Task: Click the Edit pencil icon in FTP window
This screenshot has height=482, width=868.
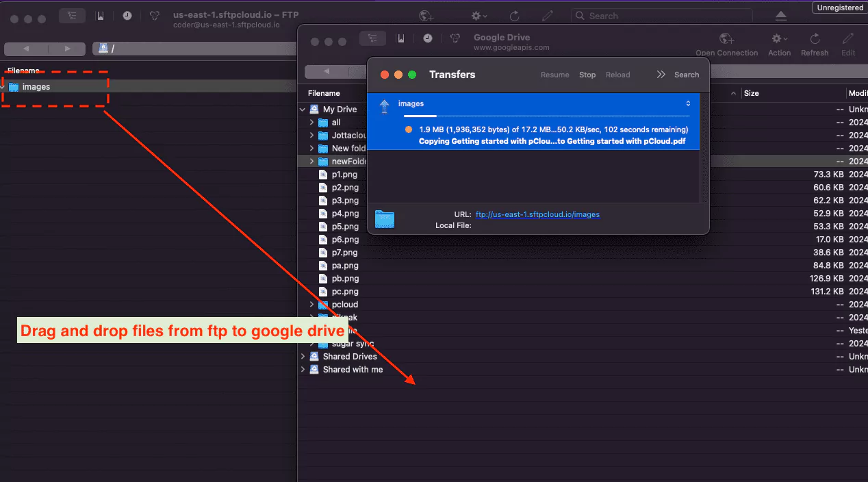Action: [x=547, y=16]
